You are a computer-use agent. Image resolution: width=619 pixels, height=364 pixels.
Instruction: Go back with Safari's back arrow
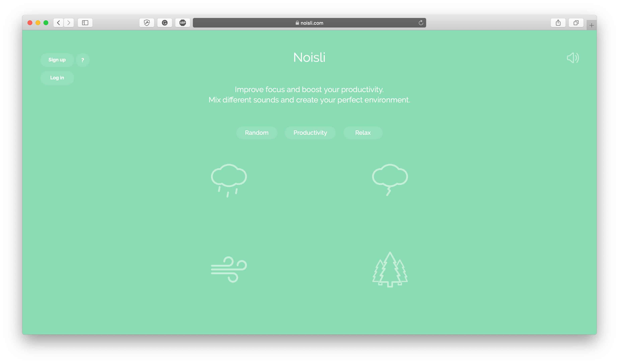(58, 23)
